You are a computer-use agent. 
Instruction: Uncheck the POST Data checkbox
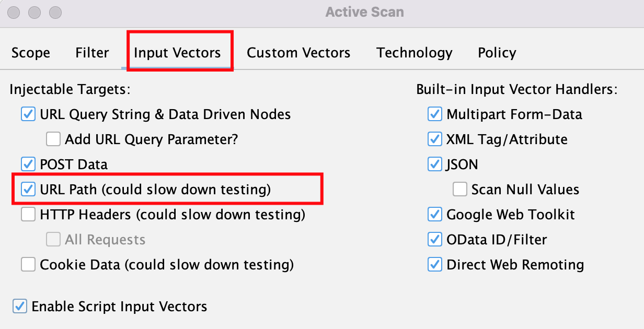(28, 164)
